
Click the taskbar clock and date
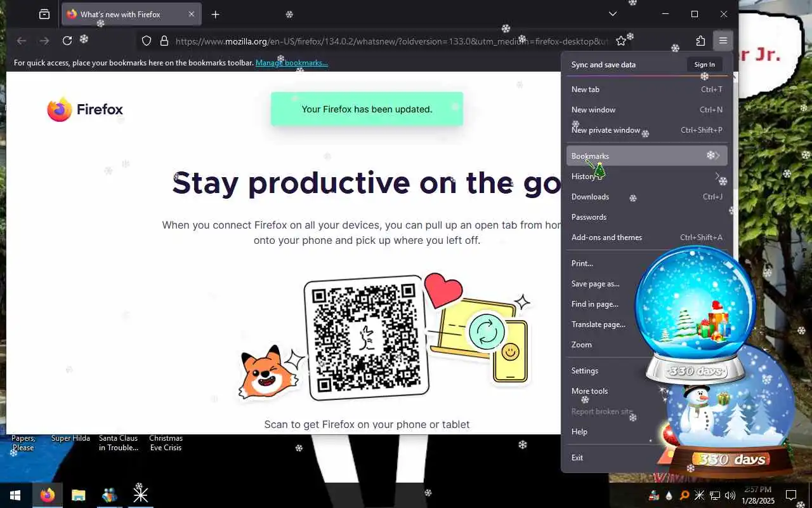(x=757, y=495)
